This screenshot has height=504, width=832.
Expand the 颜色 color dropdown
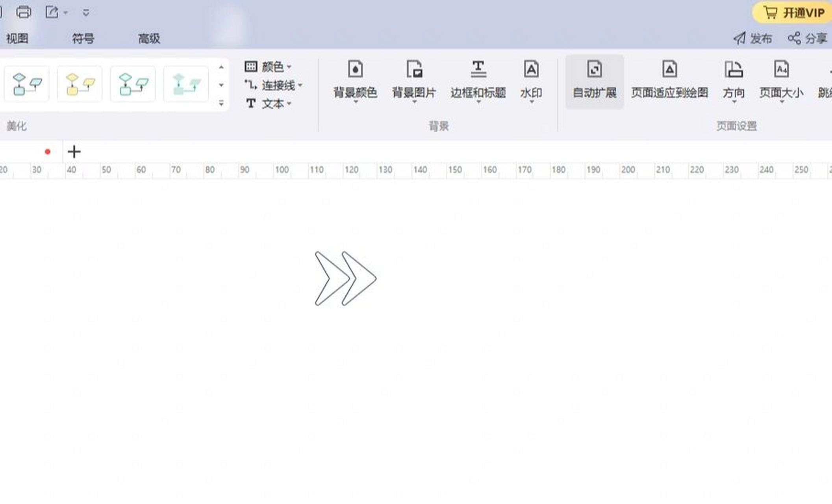click(x=272, y=67)
